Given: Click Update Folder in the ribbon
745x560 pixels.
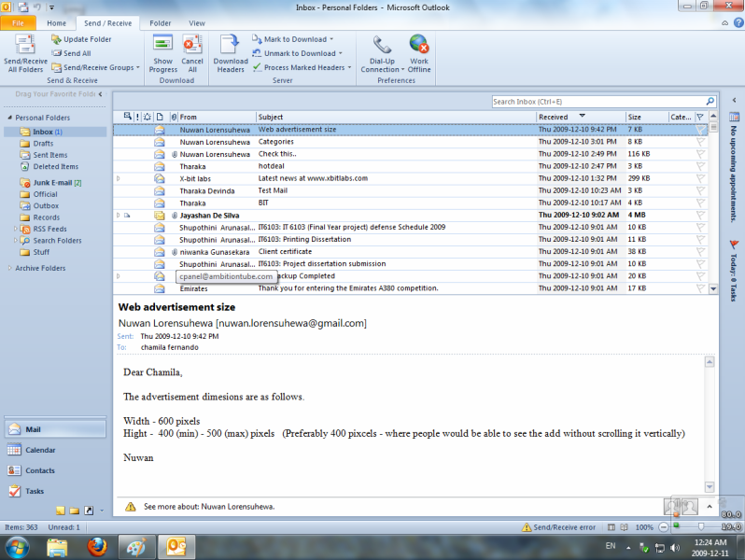Looking at the screenshot, I should [81, 39].
